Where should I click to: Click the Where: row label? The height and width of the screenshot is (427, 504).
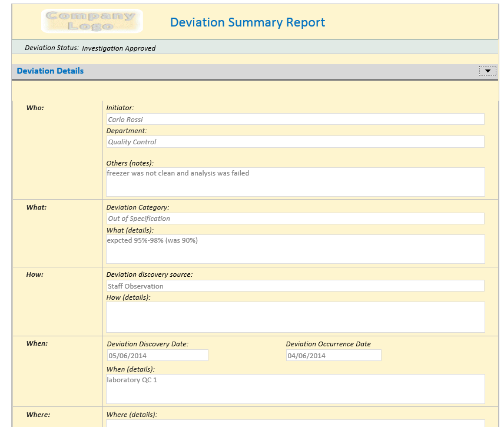pyautogui.click(x=38, y=415)
